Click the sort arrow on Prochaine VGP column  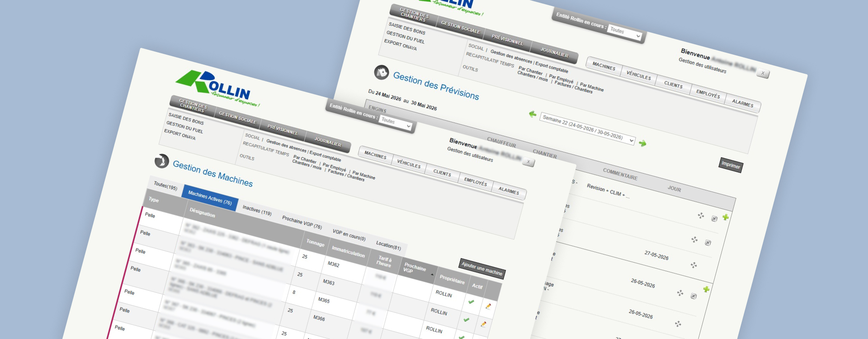pos(432,274)
